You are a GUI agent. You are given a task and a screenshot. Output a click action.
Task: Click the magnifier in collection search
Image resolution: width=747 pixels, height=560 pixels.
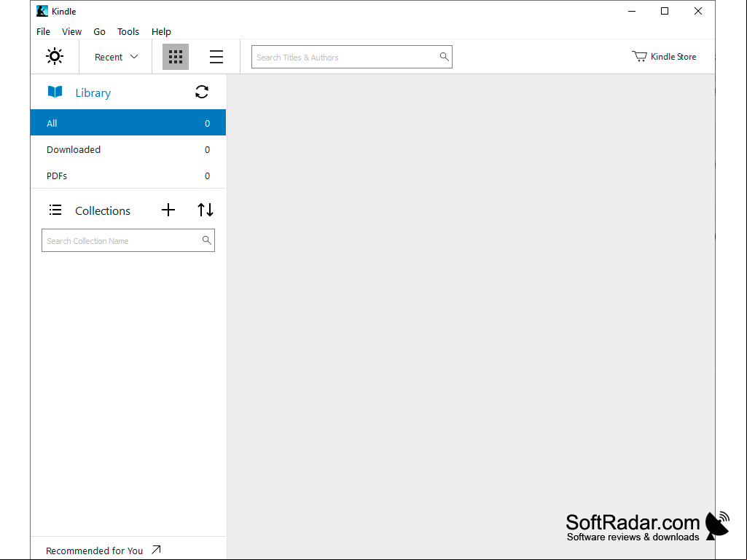coord(206,240)
